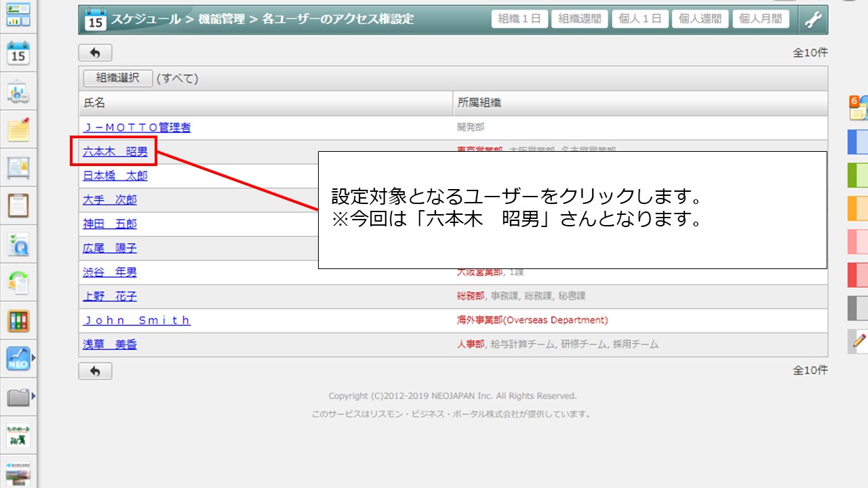This screenshot has height=488, width=868.
Task: Open the three binders cabinet icon
Action: click(18, 321)
